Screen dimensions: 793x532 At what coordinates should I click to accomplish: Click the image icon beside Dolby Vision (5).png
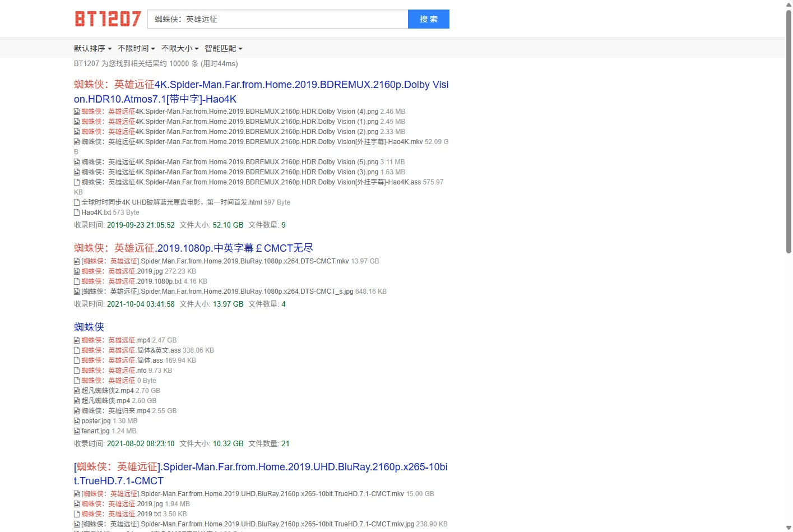[x=77, y=162]
